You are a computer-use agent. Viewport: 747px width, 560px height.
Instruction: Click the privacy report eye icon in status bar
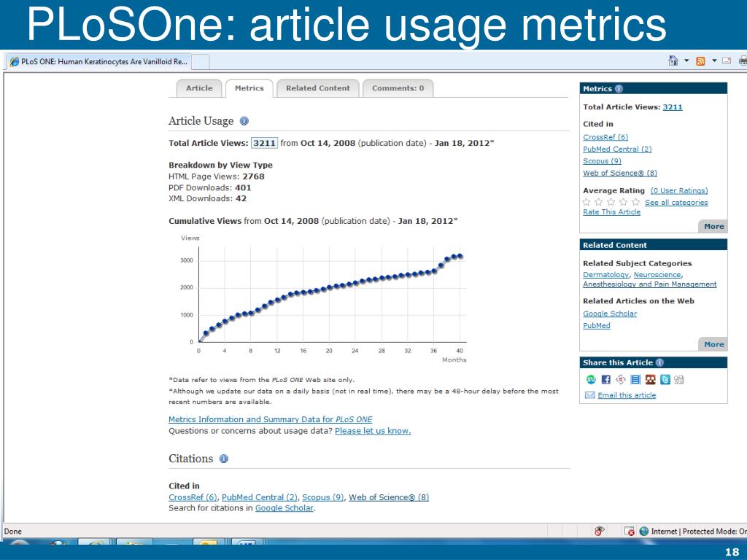(x=600, y=531)
